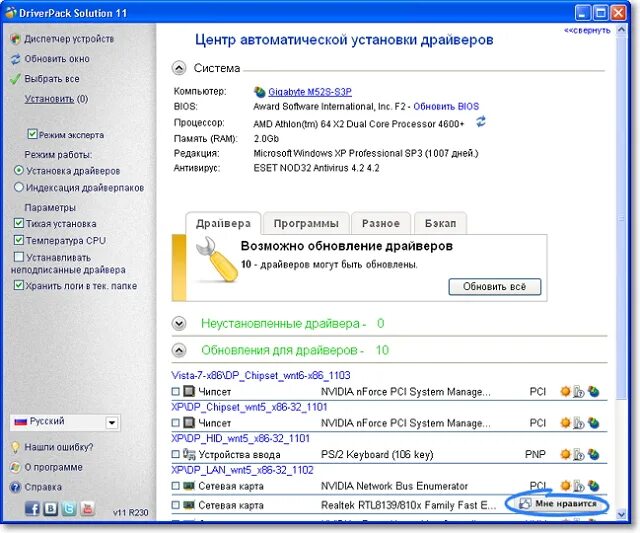This screenshot has width=640, height=533.
Task: Check the Vista-7 Чипсет driver row checkbox
Action: tap(176, 392)
